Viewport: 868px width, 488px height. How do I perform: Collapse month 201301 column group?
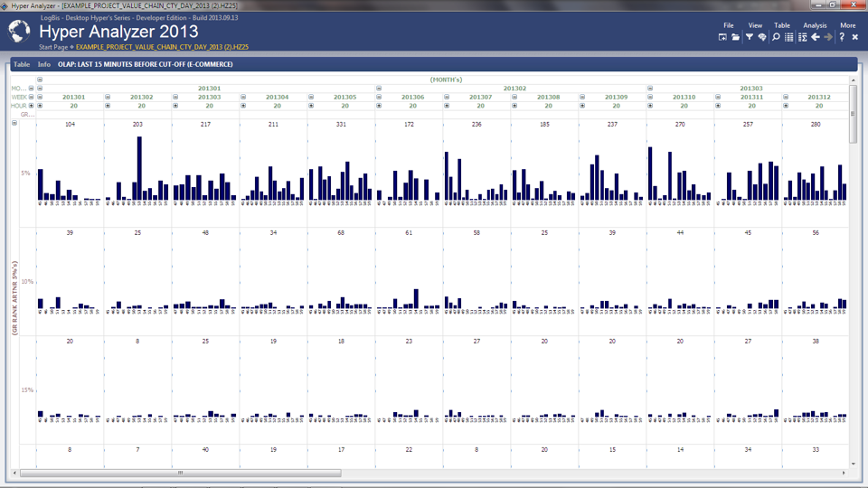tap(40, 89)
